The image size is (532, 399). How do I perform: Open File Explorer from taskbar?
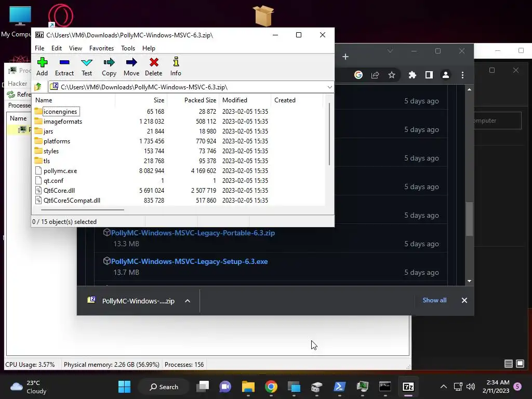click(x=248, y=387)
